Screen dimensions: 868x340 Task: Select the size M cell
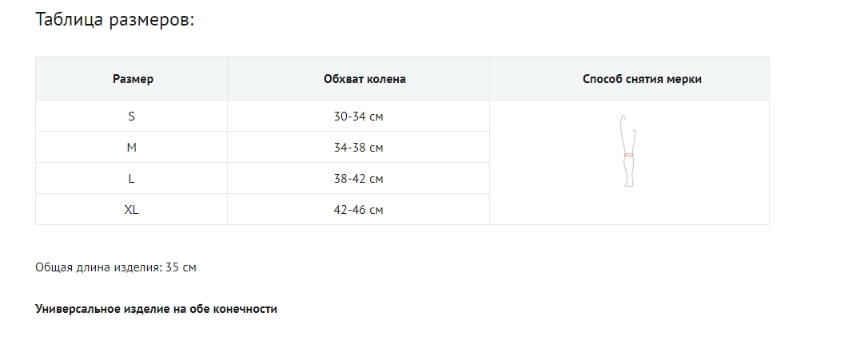[132, 148]
